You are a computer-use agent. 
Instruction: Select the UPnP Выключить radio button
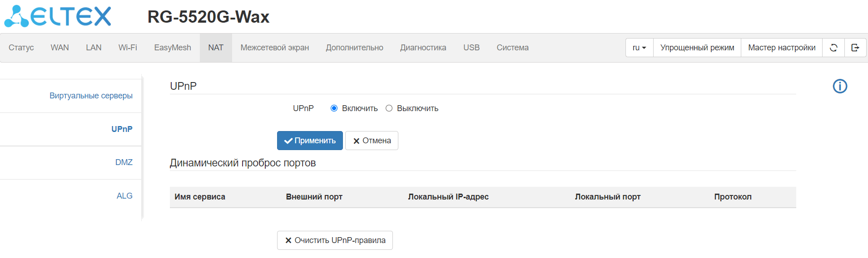[x=389, y=108]
